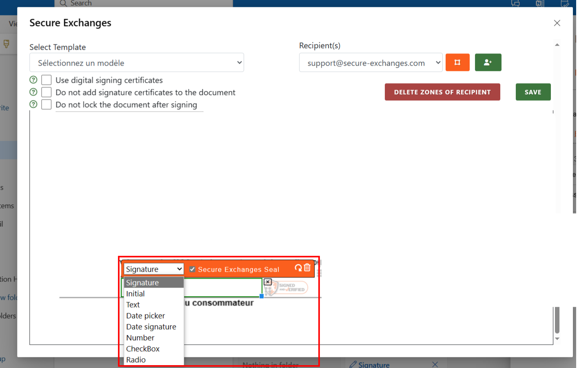Enable 'Use digital signing certificates' checkbox

coord(47,80)
